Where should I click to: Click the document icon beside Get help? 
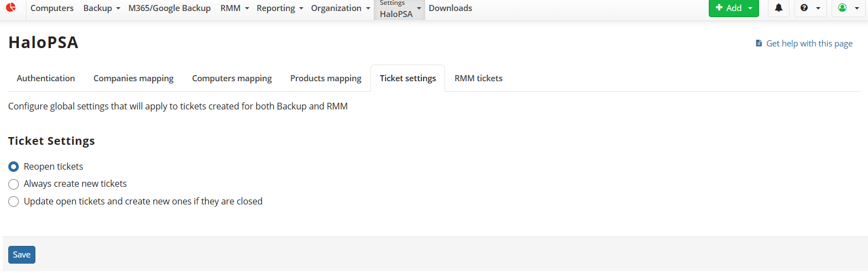759,43
